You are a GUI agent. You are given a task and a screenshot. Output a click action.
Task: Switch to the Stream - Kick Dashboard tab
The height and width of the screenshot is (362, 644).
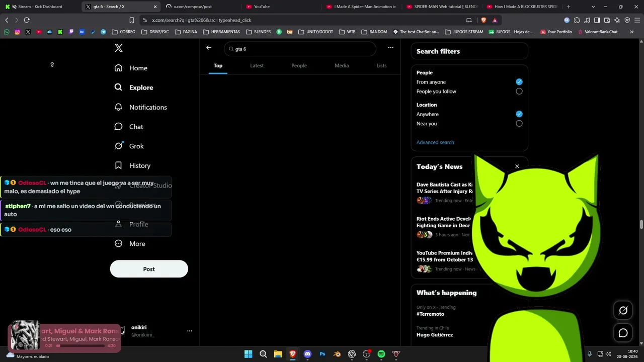pyautogui.click(x=40, y=7)
